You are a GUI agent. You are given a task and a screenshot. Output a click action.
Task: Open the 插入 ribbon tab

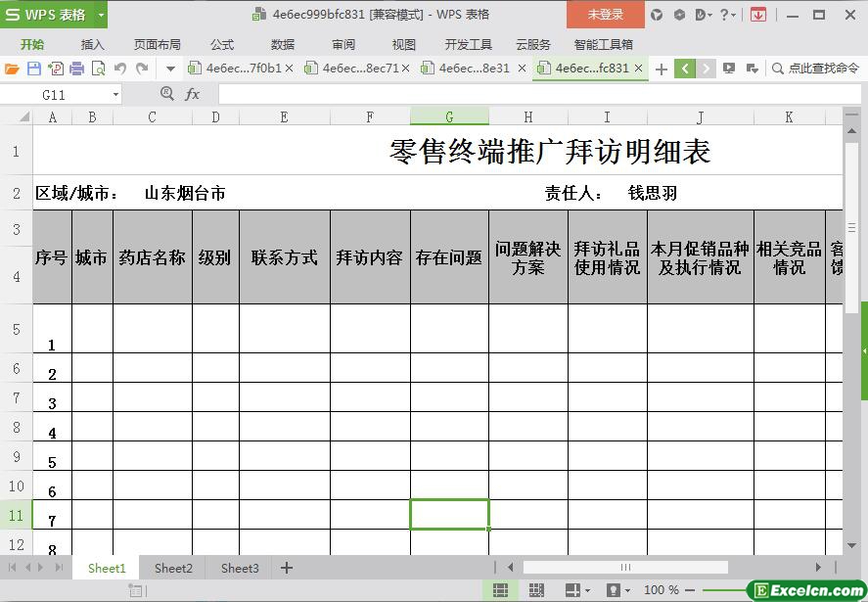coord(92,45)
